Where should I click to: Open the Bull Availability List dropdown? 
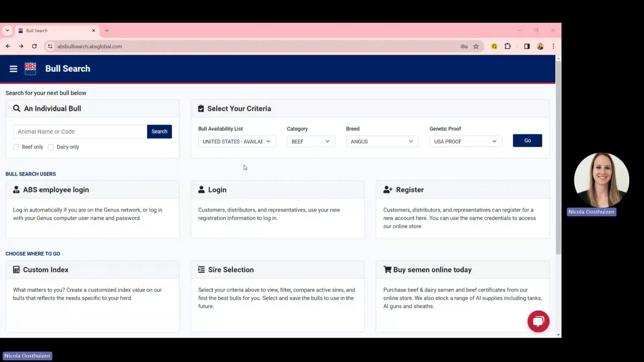click(237, 141)
